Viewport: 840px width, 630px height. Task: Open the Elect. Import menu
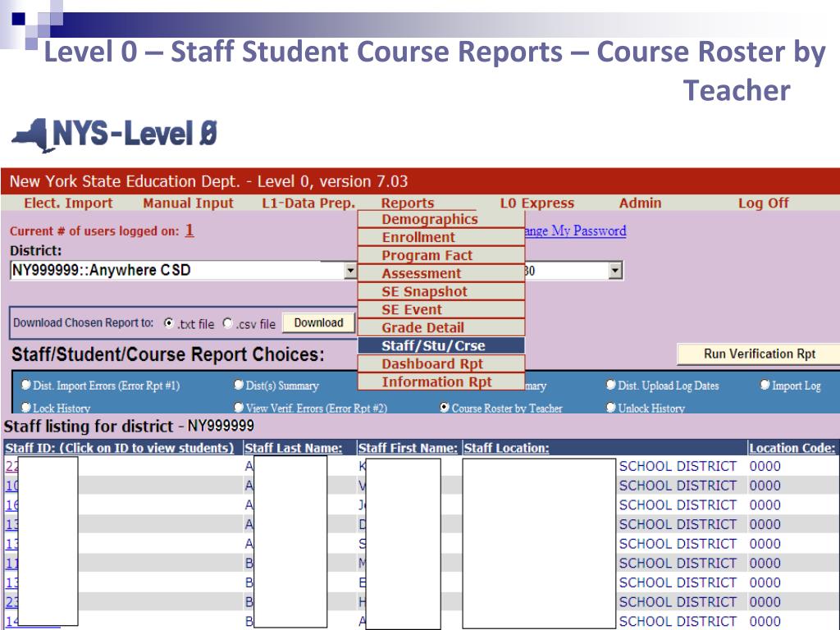[x=69, y=203]
